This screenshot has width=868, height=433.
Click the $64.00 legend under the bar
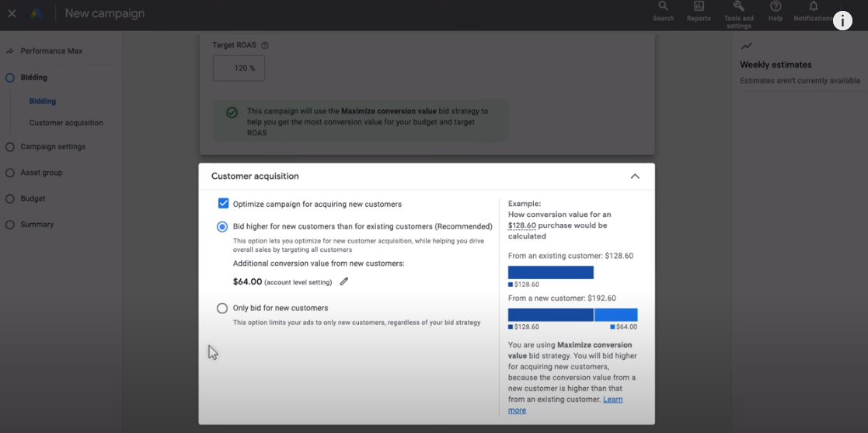pyautogui.click(x=624, y=326)
